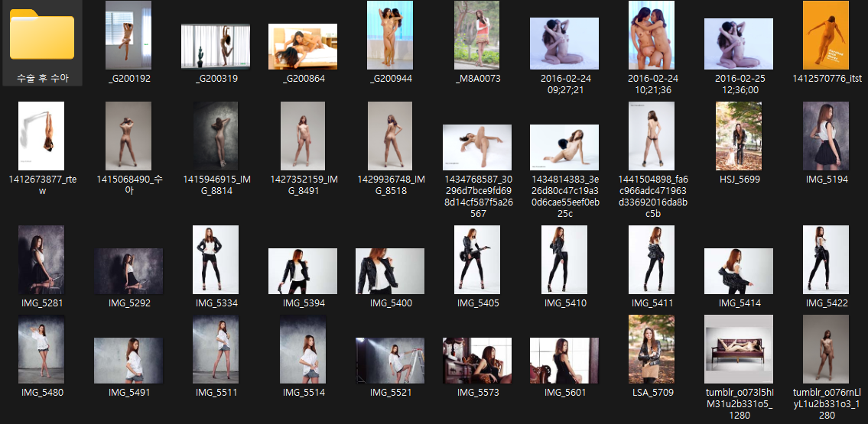Image resolution: width=868 pixels, height=424 pixels.
Task: Select file starting with tumblr_o076rnLl
Action: (x=826, y=349)
